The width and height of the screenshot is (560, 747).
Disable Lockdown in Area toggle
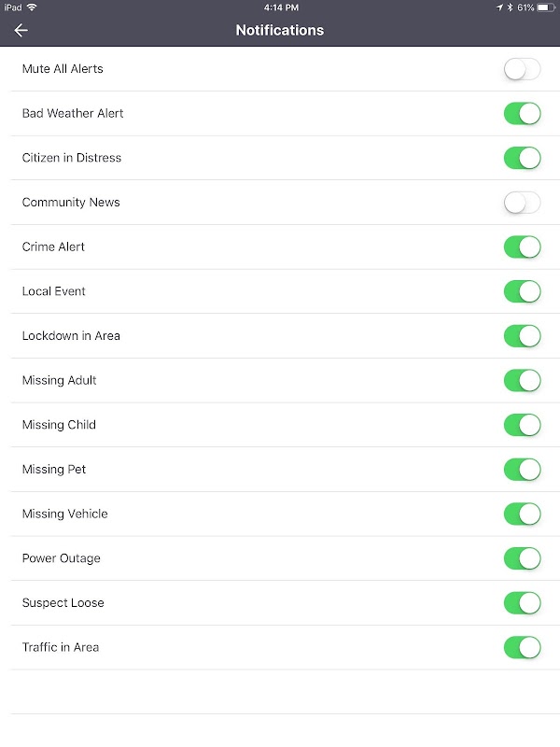[522, 336]
